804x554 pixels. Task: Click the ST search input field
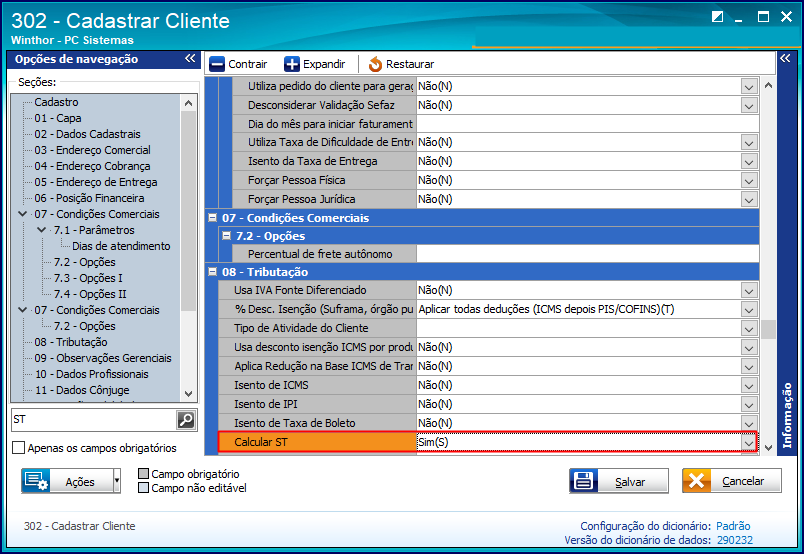(x=94, y=420)
